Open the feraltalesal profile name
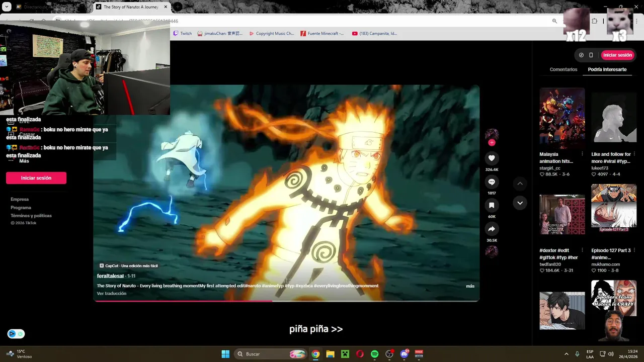The width and height of the screenshot is (644, 362). 110,276
